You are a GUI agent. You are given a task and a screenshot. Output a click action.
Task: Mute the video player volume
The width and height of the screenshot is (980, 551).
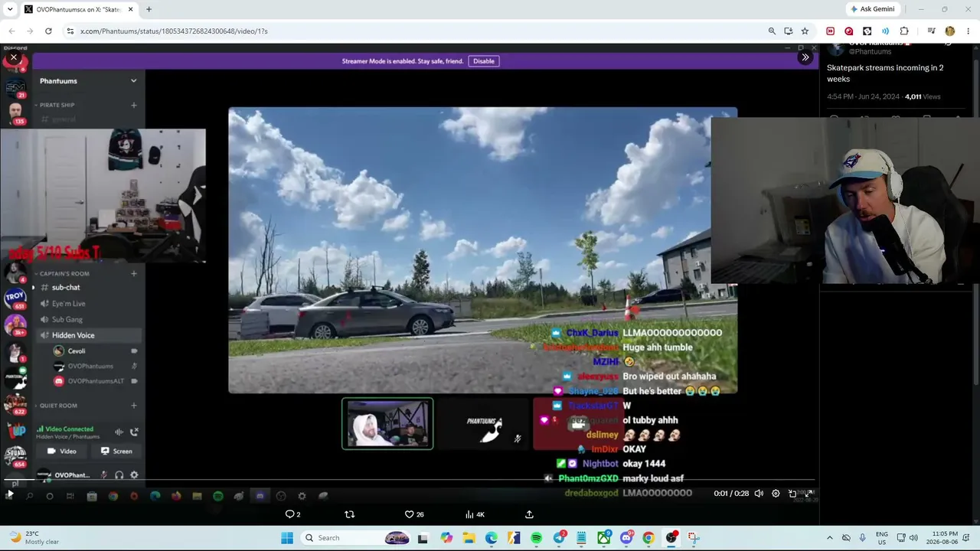pos(759,494)
